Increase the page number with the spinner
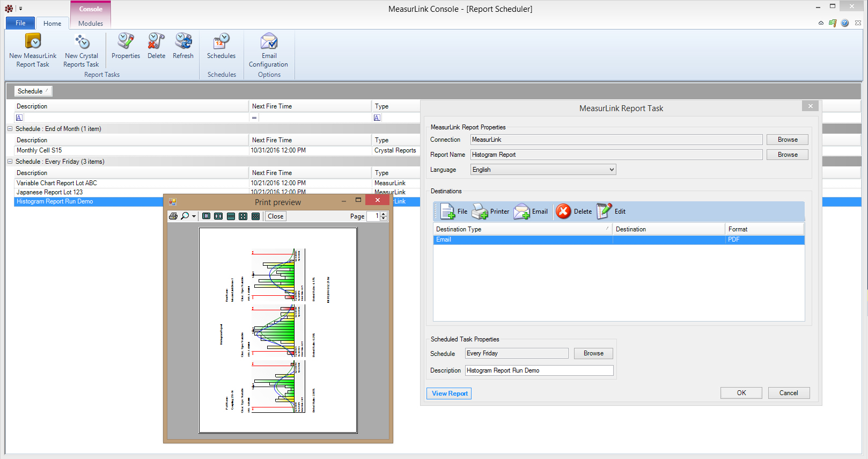The image size is (868, 459). pos(383,214)
